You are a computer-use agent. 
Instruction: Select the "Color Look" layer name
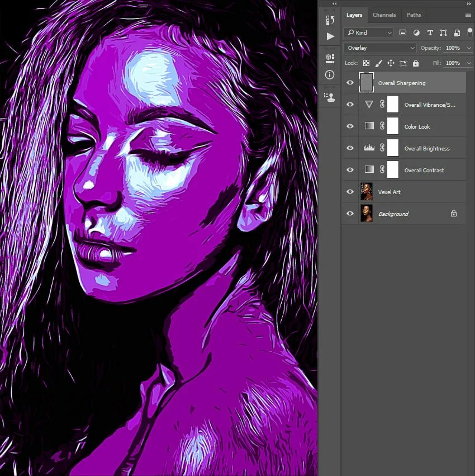point(417,126)
